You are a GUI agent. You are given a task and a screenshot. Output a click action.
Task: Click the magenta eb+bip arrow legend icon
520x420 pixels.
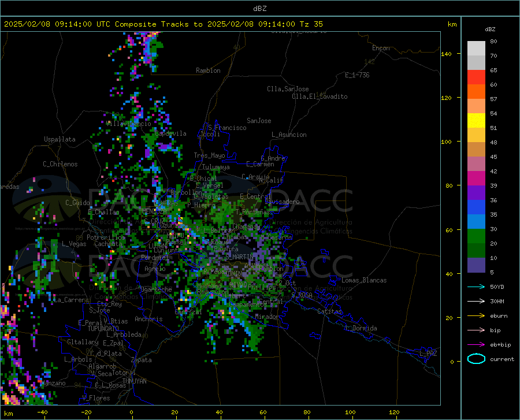click(x=476, y=345)
